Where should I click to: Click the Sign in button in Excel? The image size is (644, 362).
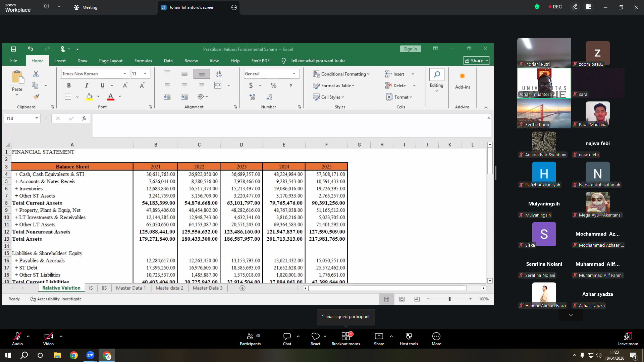(x=410, y=49)
